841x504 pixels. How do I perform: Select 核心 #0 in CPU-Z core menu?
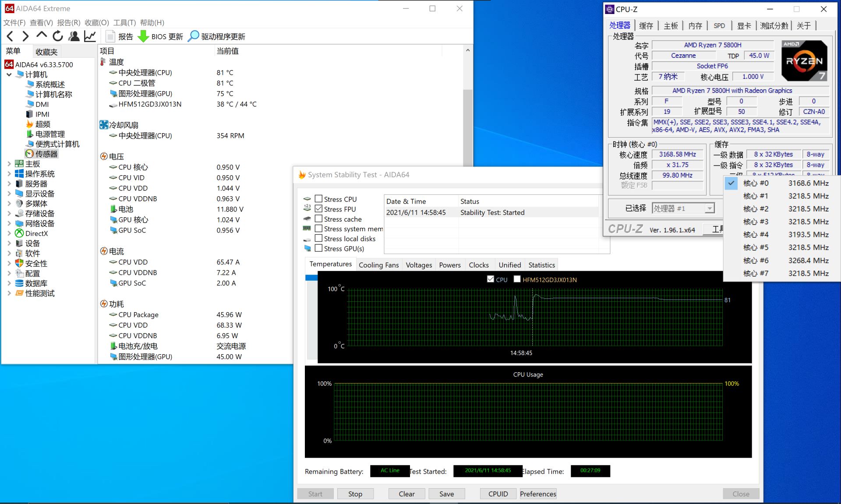coord(782,183)
